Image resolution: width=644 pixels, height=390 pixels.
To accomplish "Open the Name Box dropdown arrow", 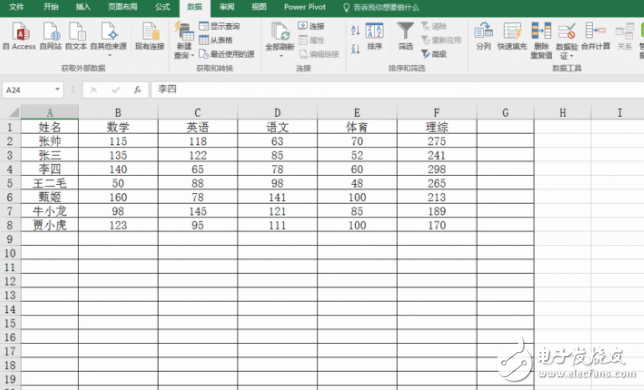I will click(x=58, y=89).
